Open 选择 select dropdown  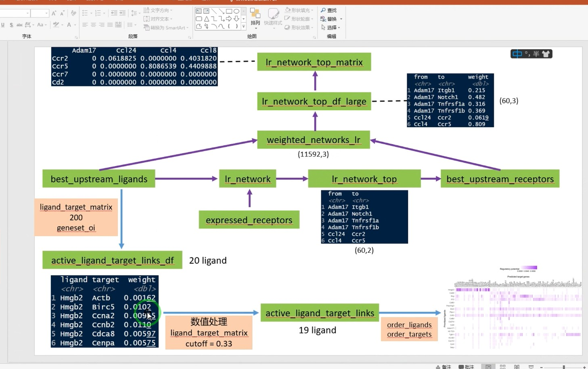pyautogui.click(x=331, y=27)
